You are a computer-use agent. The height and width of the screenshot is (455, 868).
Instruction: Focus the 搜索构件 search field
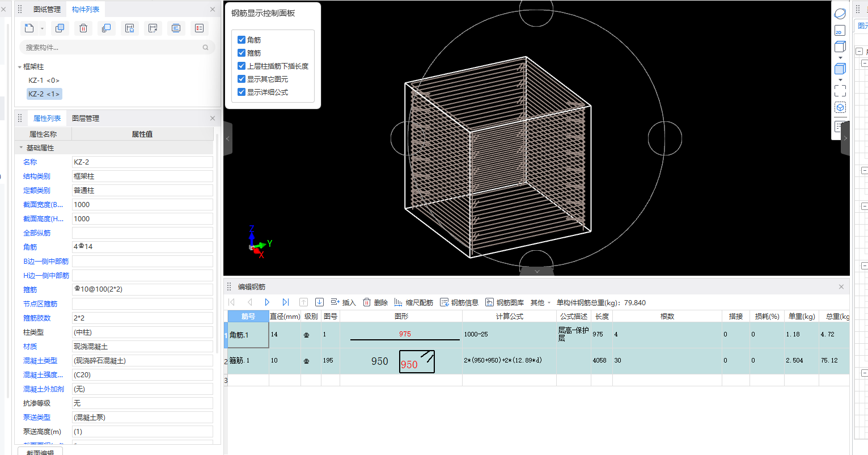tap(117, 48)
